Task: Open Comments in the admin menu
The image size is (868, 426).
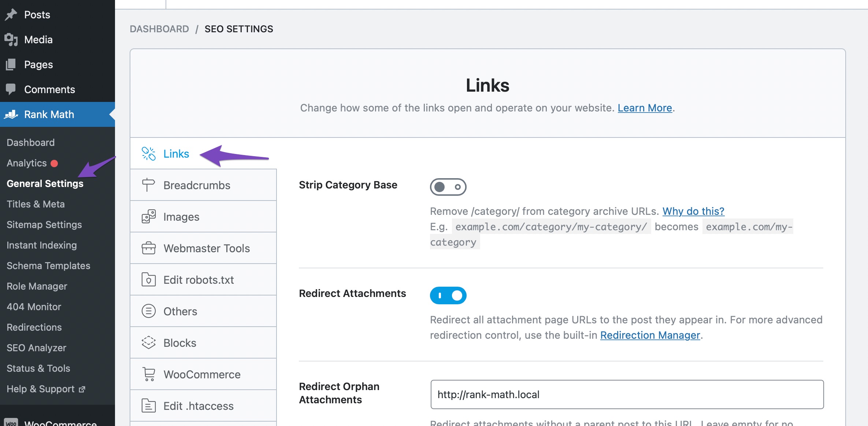Action: pyautogui.click(x=58, y=89)
